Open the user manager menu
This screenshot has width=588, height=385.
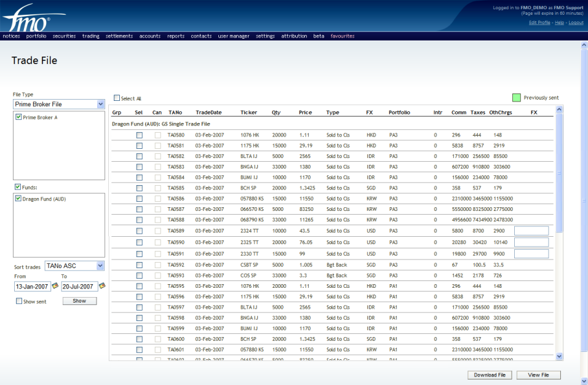coord(234,36)
